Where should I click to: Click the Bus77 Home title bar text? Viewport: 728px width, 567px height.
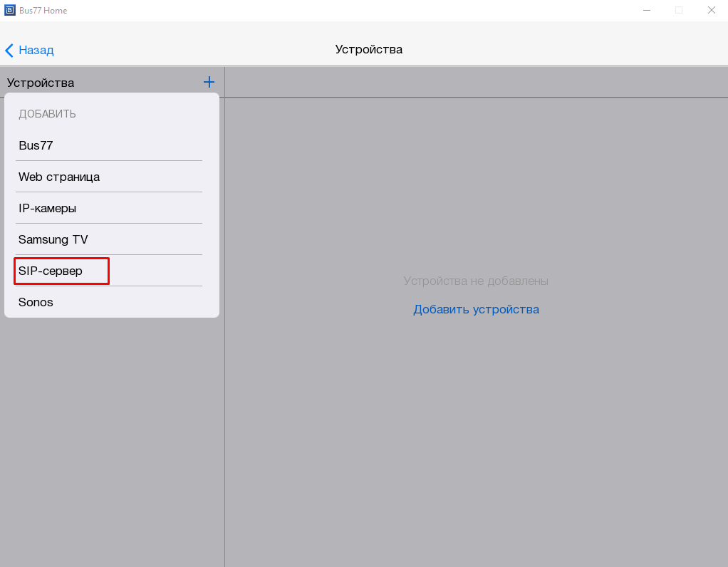[43, 10]
